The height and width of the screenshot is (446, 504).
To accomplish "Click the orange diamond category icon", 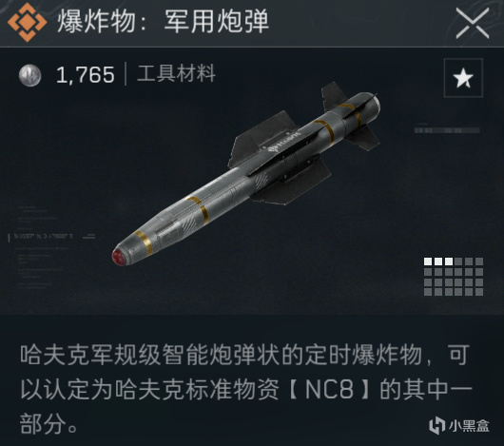I will pos(27,22).
